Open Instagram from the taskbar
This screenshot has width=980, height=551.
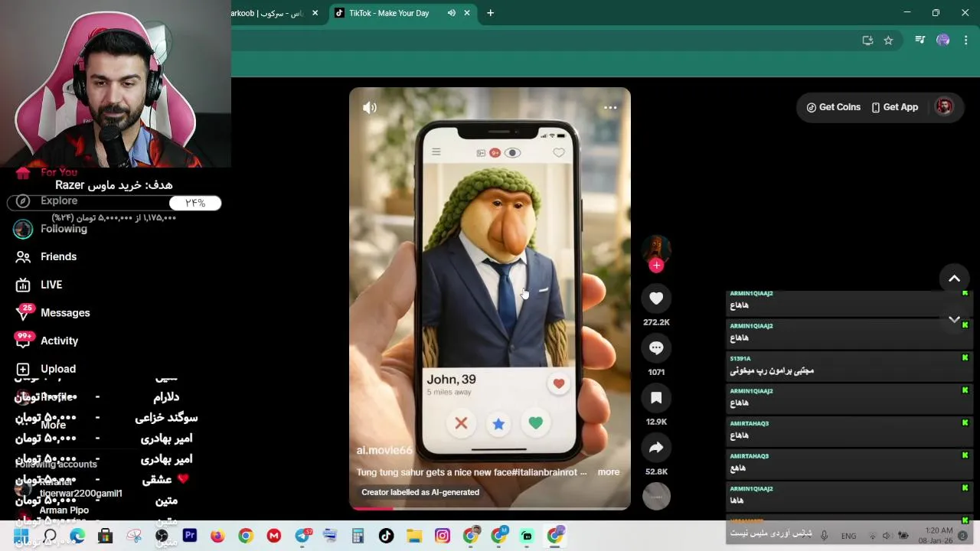[443, 536]
